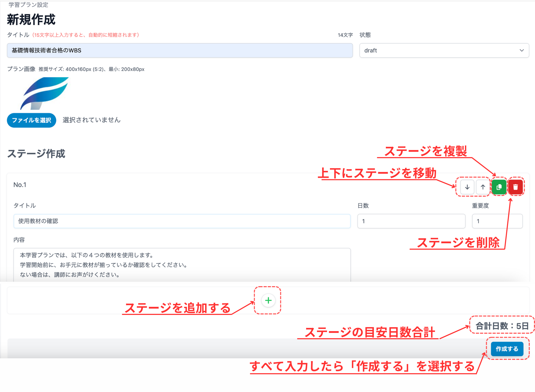Click the 14文字 character counter
This screenshot has width=535, height=392.
345,35
